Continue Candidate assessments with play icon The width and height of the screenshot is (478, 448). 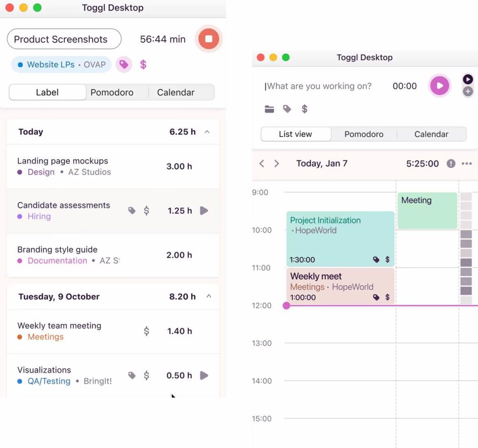click(x=204, y=211)
